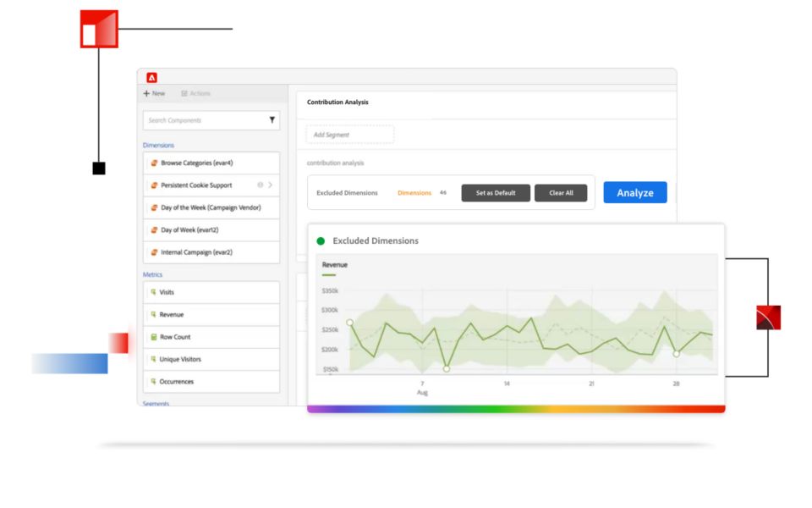Open the Dimensions section heading
The image size is (812, 508).
[x=158, y=145]
